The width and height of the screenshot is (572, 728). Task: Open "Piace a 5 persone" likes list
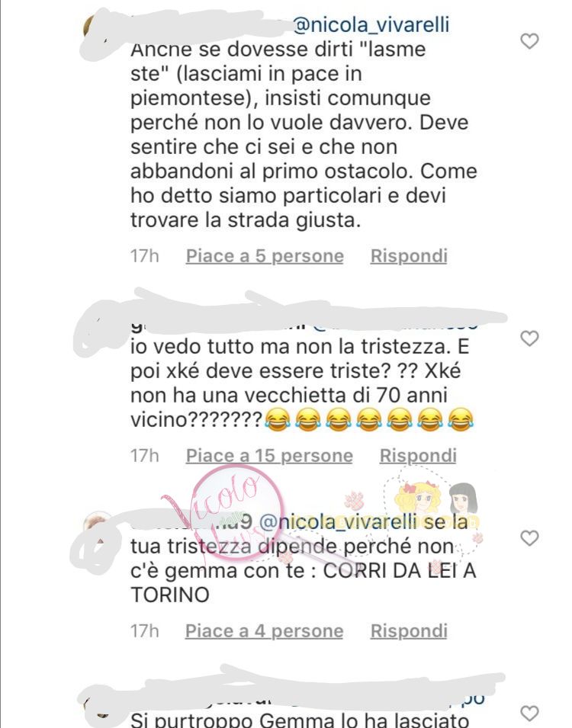[265, 256]
